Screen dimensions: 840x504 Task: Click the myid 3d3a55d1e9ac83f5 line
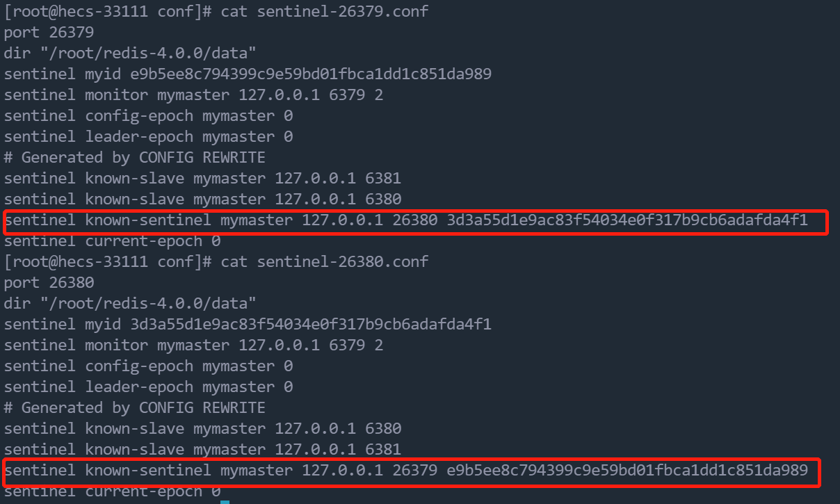pyautogui.click(x=248, y=324)
